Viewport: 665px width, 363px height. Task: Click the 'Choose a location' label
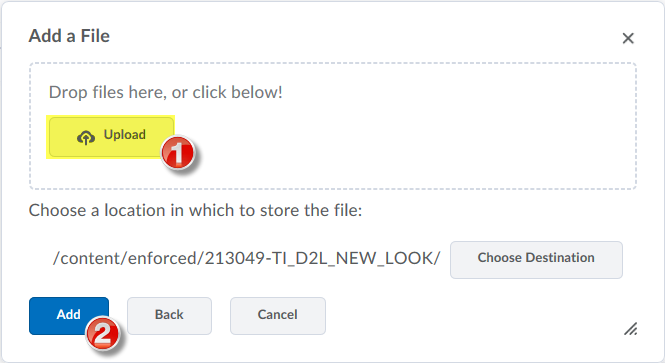click(196, 210)
